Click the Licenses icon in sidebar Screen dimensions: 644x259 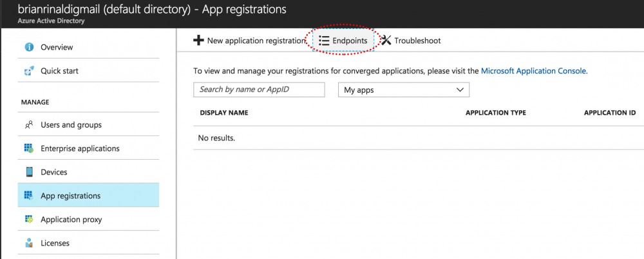[29, 243]
